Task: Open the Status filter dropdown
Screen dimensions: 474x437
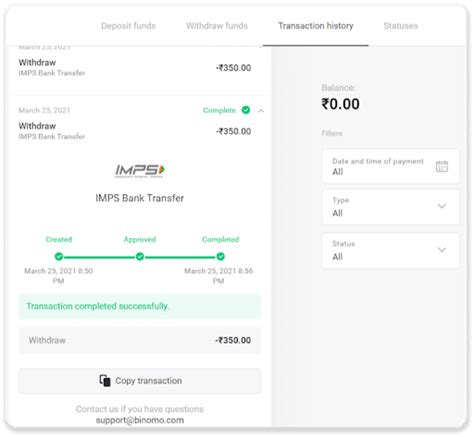Action: (390, 251)
